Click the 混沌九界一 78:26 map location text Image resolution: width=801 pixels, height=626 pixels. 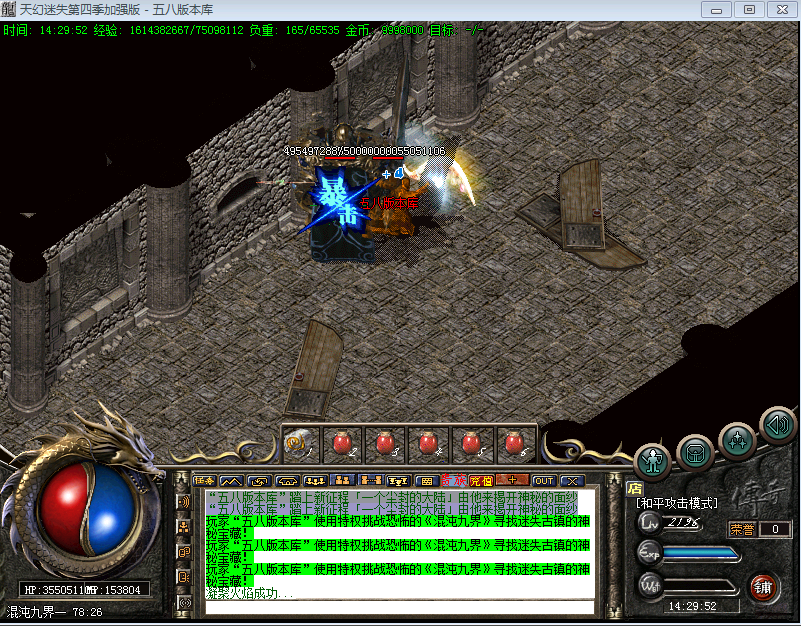click(x=54, y=612)
